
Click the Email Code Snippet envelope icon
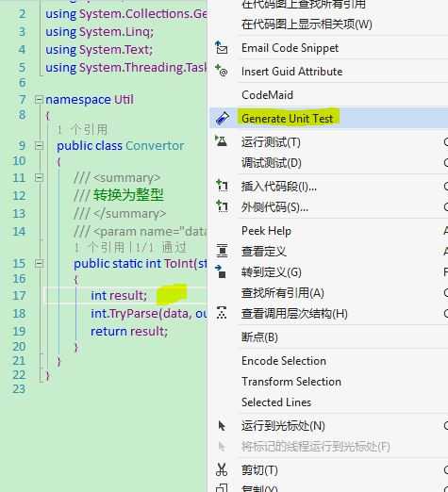pyautogui.click(x=222, y=48)
